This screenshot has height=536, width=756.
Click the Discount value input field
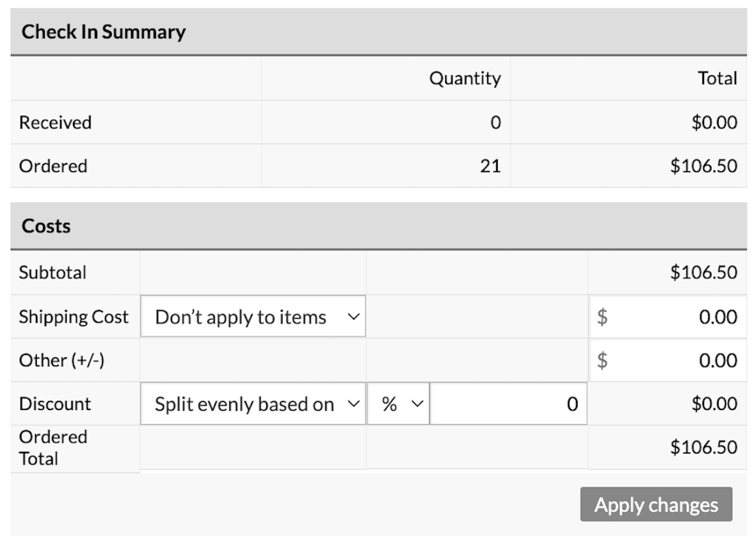click(x=507, y=404)
